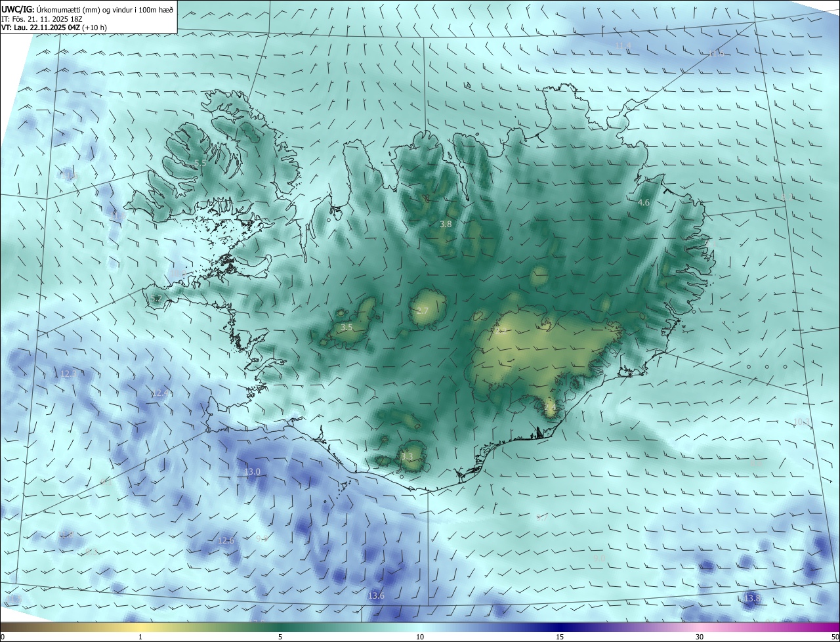Viewport: 840px width, 642px height.
Task: Click the 30 tick on the color scale
Action: click(700, 637)
